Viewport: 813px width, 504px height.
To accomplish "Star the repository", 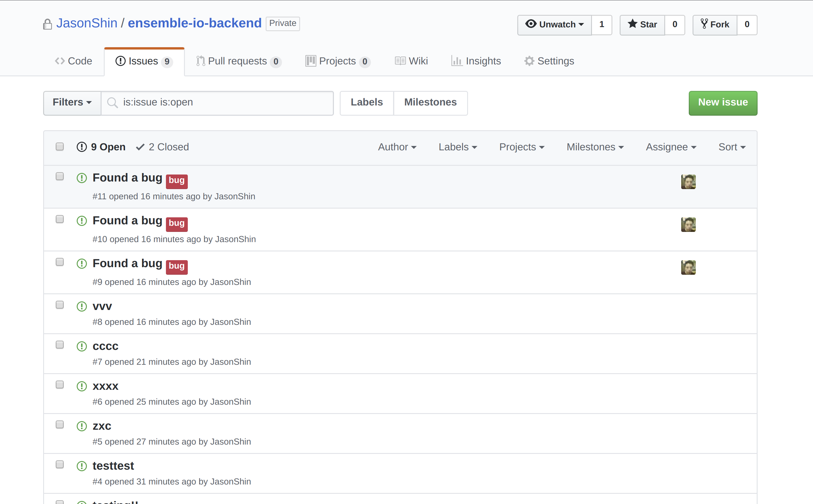I will pos(642,25).
